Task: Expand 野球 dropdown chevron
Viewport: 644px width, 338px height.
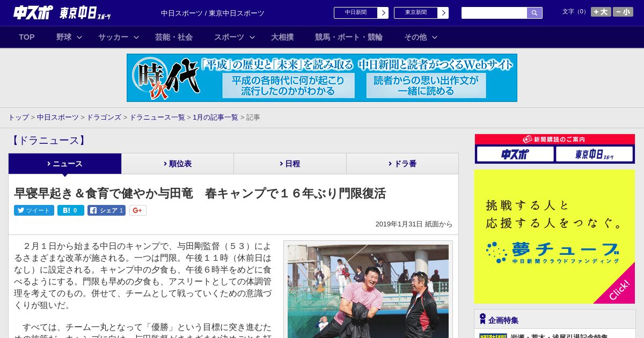Action: [x=79, y=37]
